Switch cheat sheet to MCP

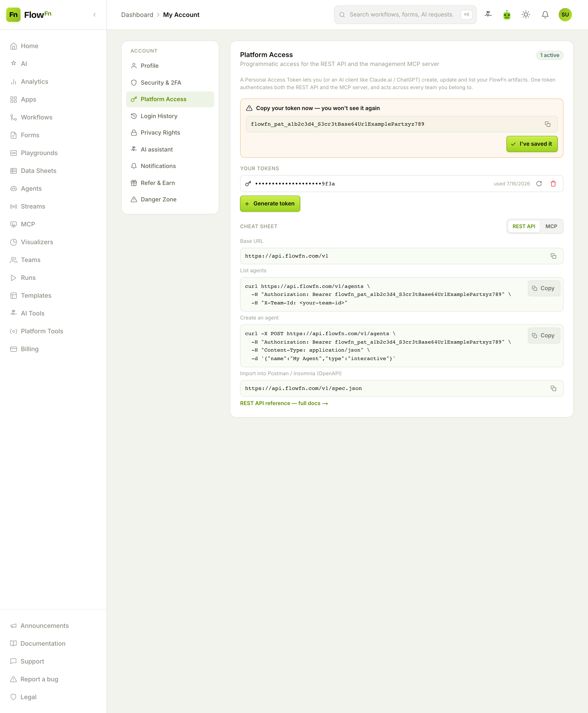coord(551,226)
